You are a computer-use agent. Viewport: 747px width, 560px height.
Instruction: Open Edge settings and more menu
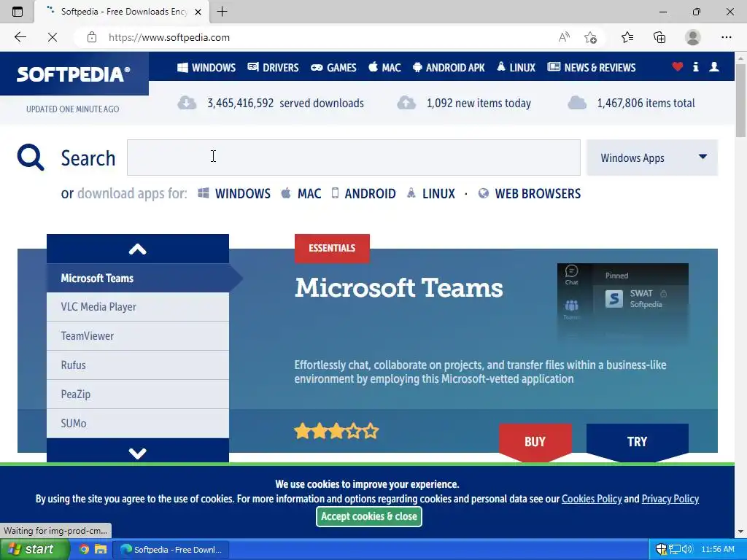point(726,37)
